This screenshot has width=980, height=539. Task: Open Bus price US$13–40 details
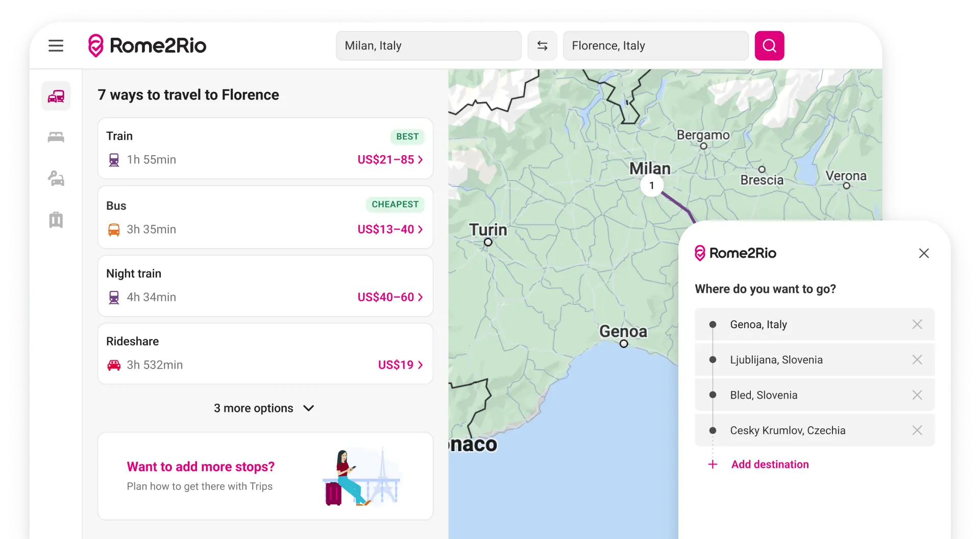tap(390, 230)
